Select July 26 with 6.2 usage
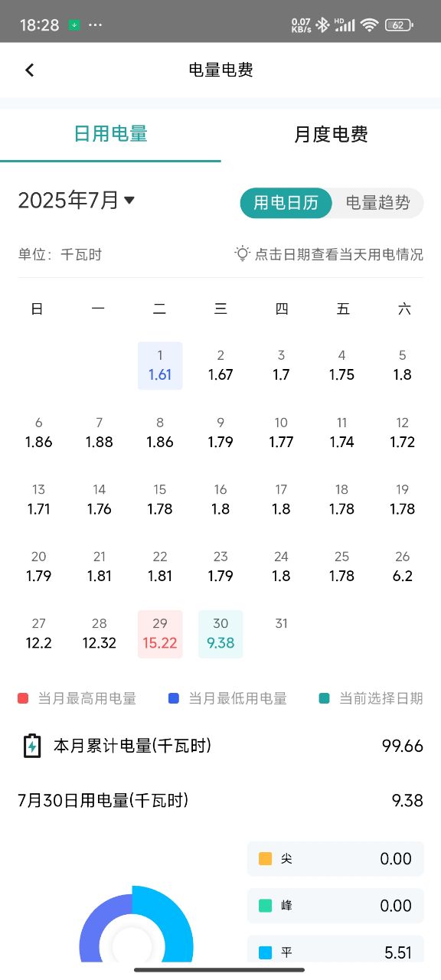Screen dimensions: 441x980 click(403, 567)
